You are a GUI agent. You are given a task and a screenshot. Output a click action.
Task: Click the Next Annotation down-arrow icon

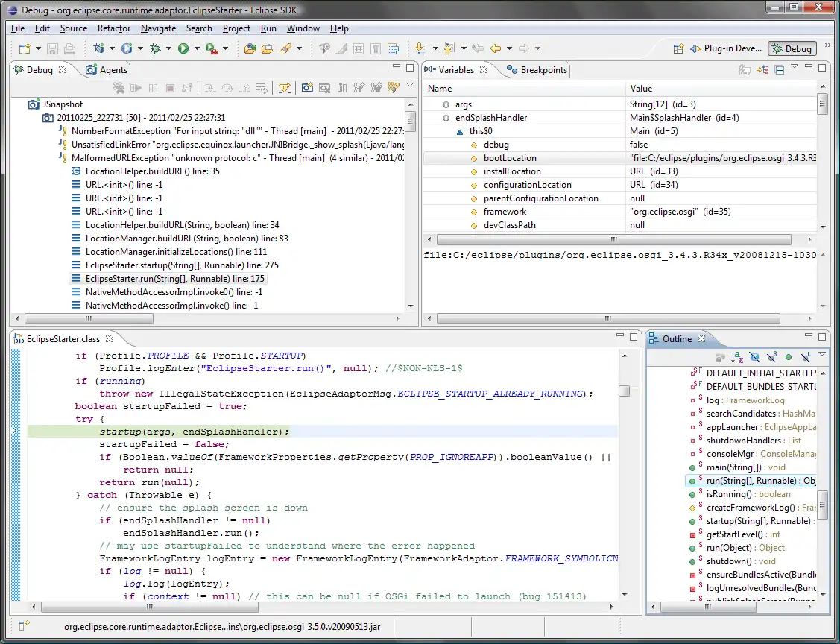420,48
